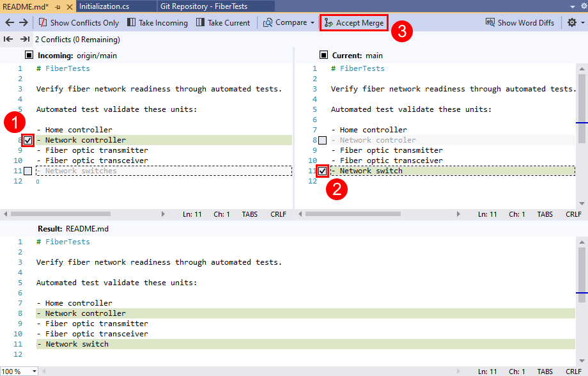This screenshot has width=588, height=376.
Task: Enable Show Conflicts Only
Action: (x=78, y=22)
